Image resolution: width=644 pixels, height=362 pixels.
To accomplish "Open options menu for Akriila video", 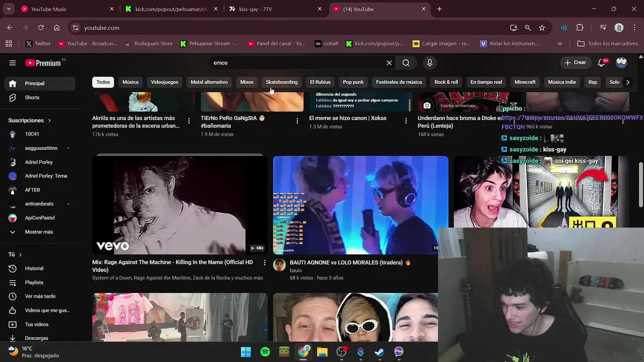I will 189,121.
